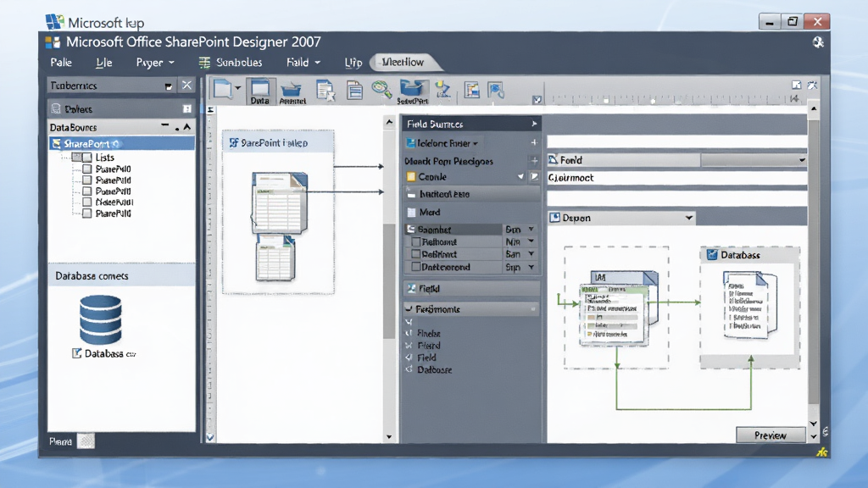The image size is (868, 488).
Task: Toggle the Rebinct checkbox
Action: tap(415, 254)
